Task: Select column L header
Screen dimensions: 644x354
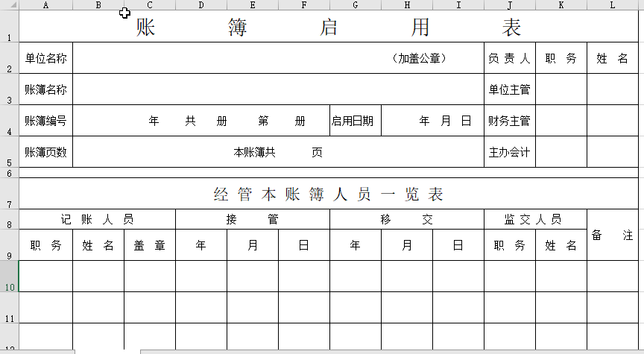Action: (612, 5)
